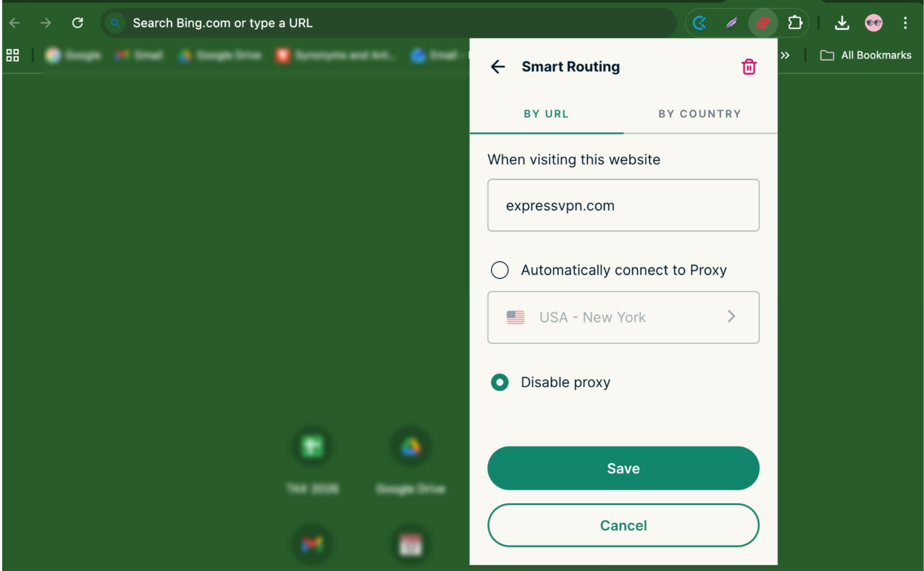Viewport: 924px width, 571px height.
Task: Reload the page with the refresh icon
Action: (x=77, y=23)
